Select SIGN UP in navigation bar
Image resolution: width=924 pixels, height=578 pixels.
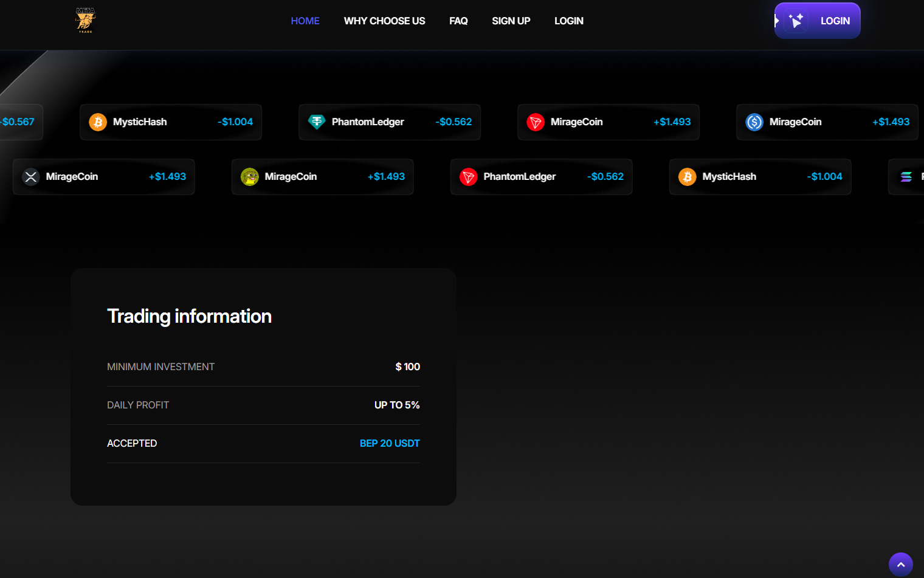tap(511, 21)
